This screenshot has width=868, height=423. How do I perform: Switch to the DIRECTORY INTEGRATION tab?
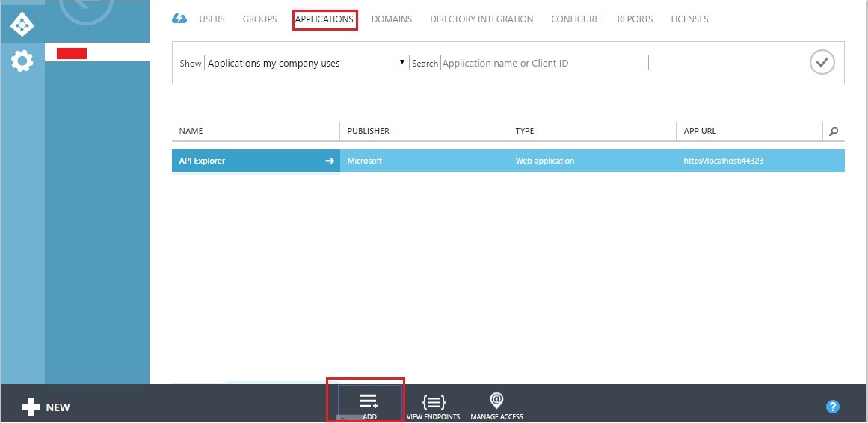[x=481, y=19]
